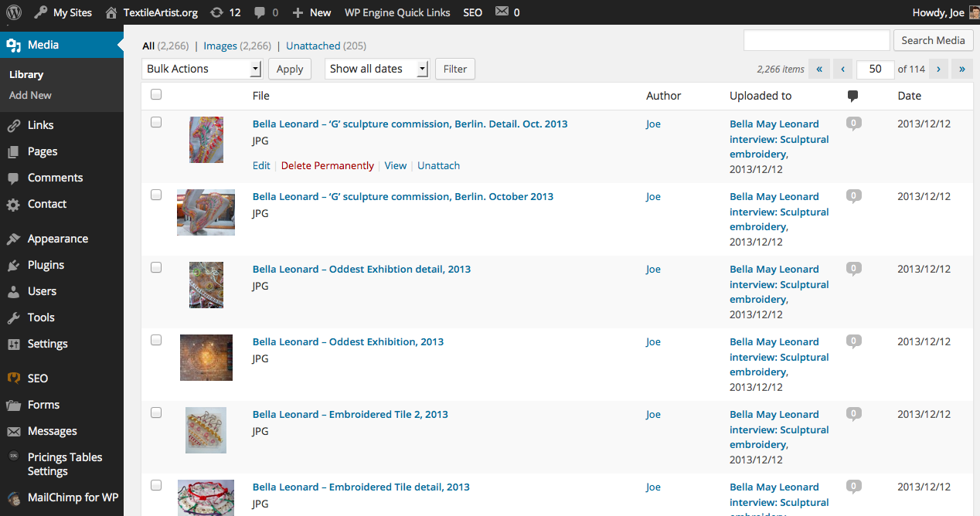The width and height of the screenshot is (980, 516).
Task: Click Joe's avatar picture in admin bar
Action: (x=974, y=12)
